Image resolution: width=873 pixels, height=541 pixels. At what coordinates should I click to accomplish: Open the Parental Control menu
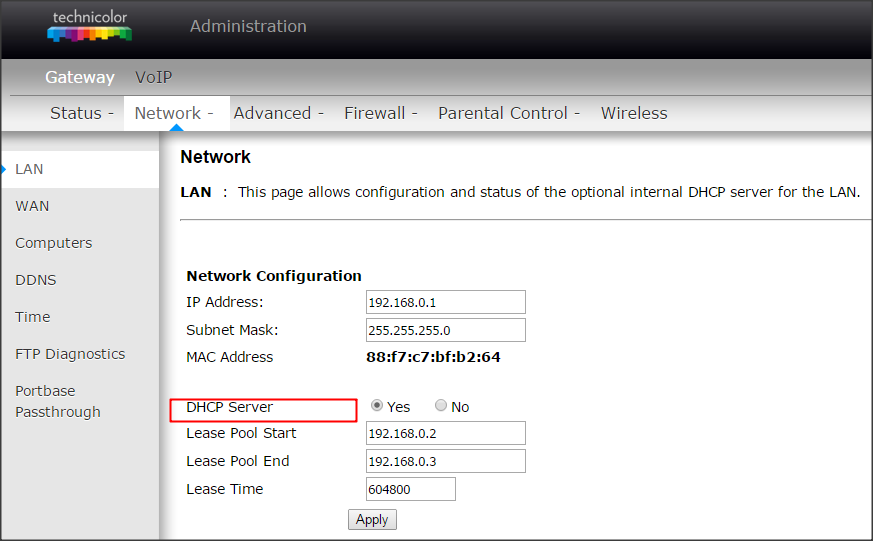pos(508,113)
